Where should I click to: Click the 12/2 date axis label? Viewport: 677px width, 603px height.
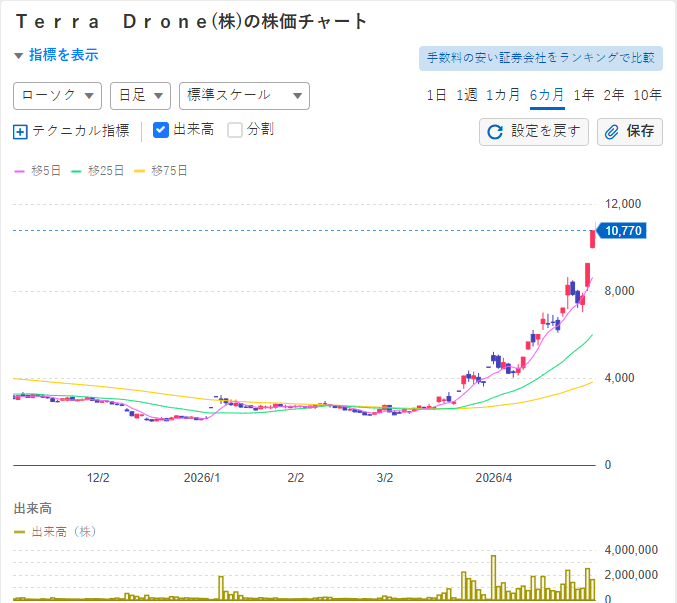98,478
